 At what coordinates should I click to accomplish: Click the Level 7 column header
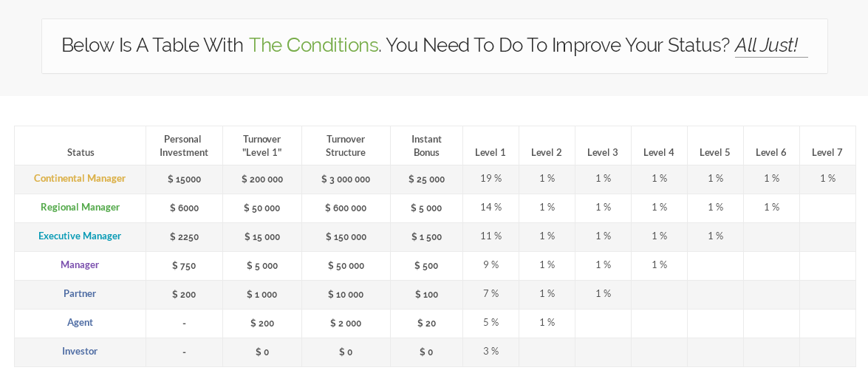tap(827, 152)
